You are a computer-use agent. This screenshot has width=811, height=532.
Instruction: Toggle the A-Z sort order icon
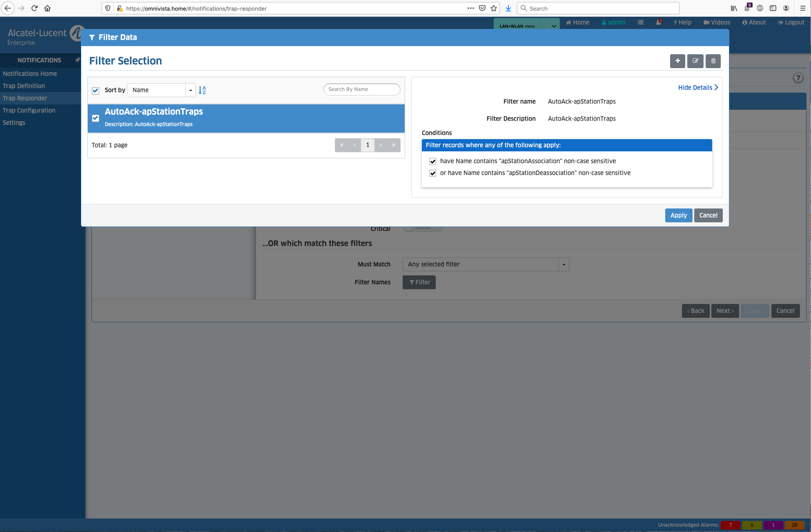click(x=202, y=90)
